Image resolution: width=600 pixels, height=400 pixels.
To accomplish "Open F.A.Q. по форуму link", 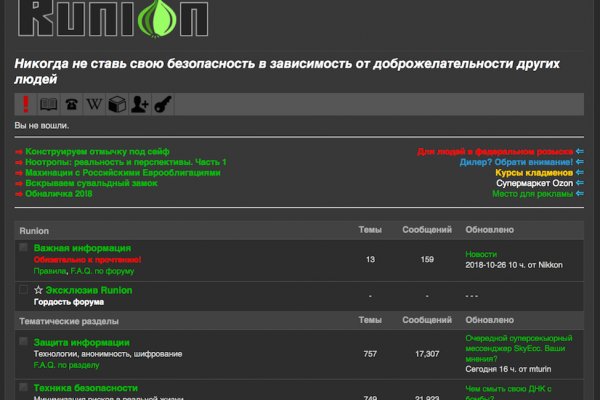I will tap(104, 271).
